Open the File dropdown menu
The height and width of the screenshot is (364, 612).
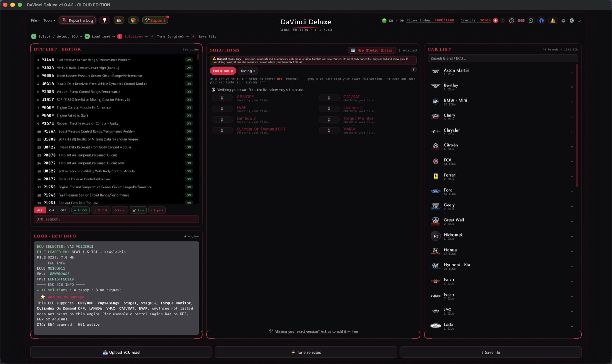coord(35,20)
